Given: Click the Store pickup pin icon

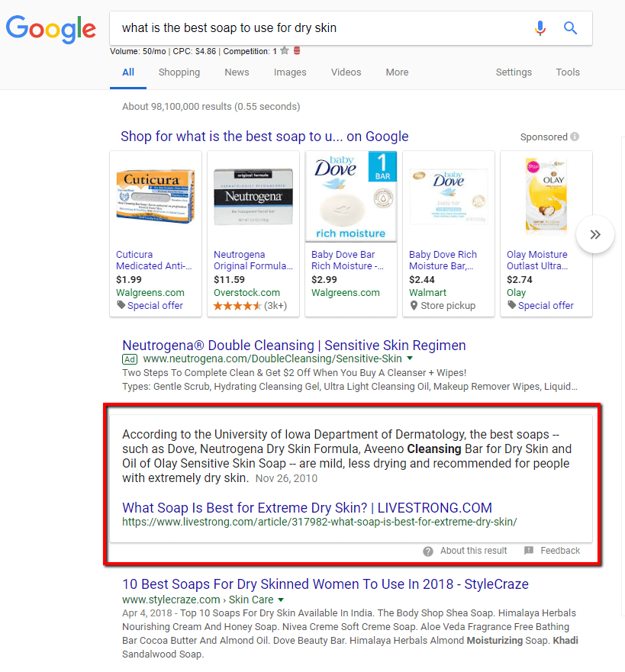Looking at the screenshot, I should [414, 305].
